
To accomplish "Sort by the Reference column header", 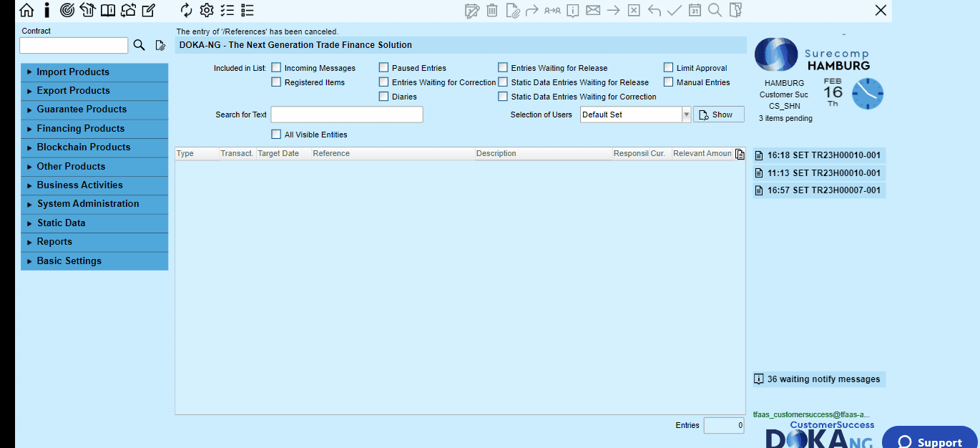I will click(393, 154).
